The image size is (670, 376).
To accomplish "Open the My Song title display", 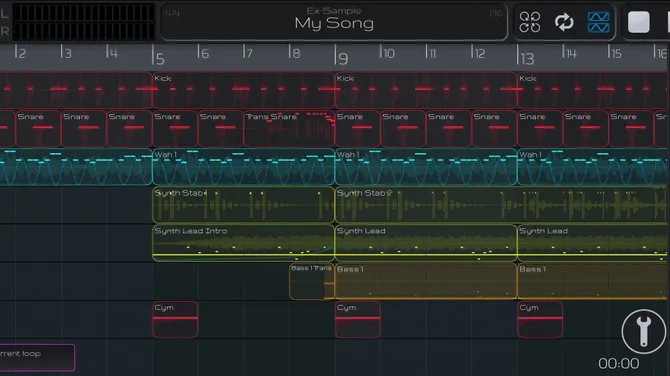I will pos(334,23).
